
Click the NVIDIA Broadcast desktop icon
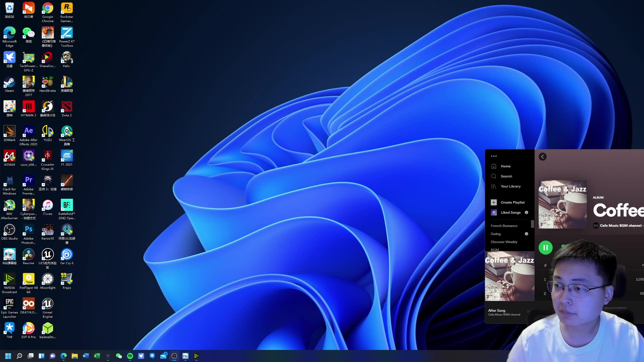[x=9, y=282]
